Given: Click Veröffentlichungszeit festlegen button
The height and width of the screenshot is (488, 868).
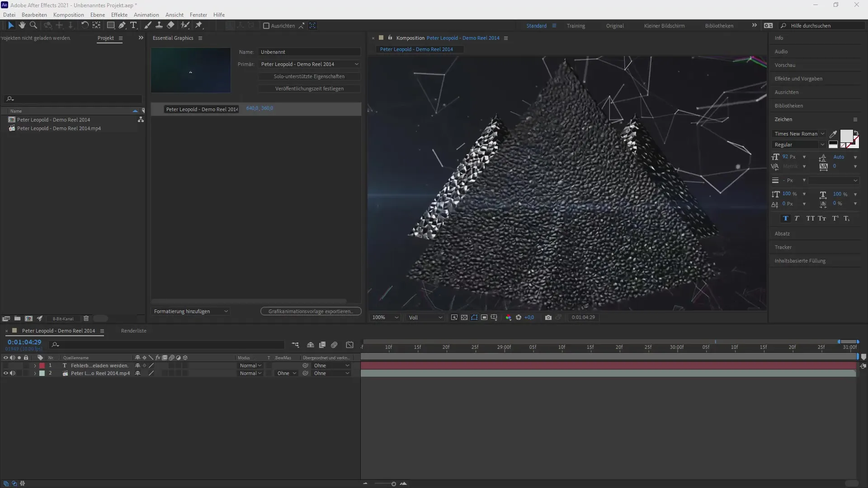Looking at the screenshot, I should pyautogui.click(x=309, y=89).
